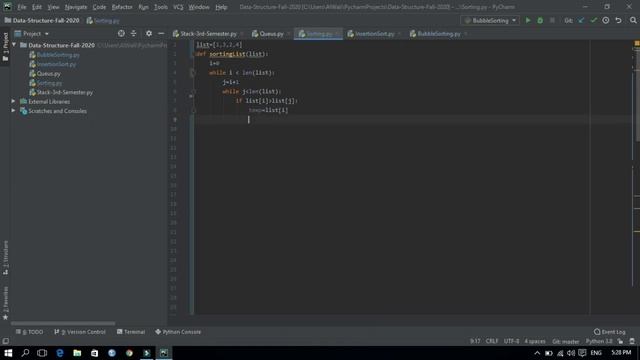
Task: Roll back changes with the undo arrow icon
Action: point(618,20)
